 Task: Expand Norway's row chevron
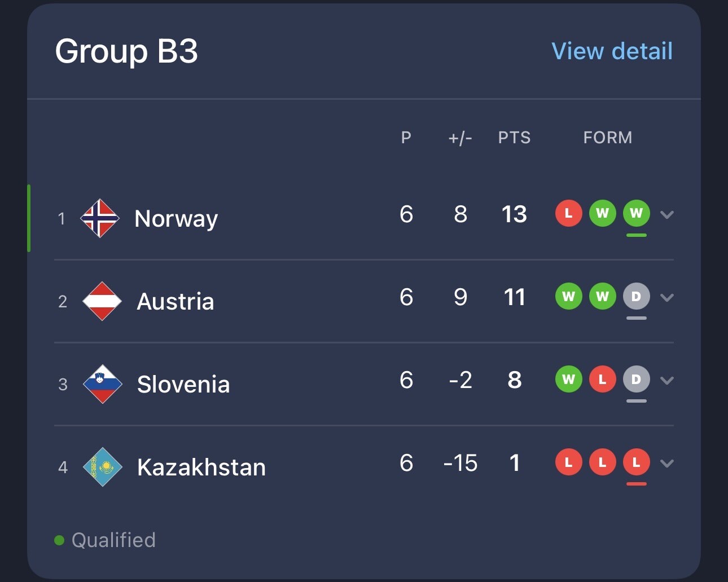pyautogui.click(x=667, y=214)
